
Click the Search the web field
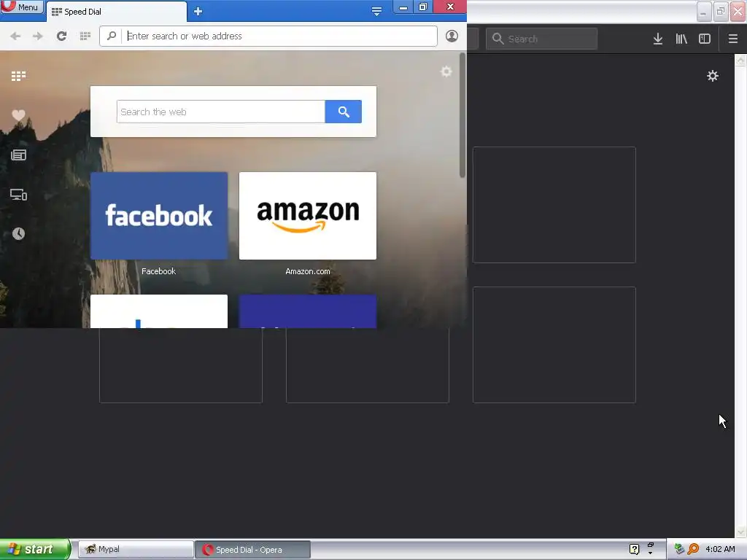[x=220, y=112]
